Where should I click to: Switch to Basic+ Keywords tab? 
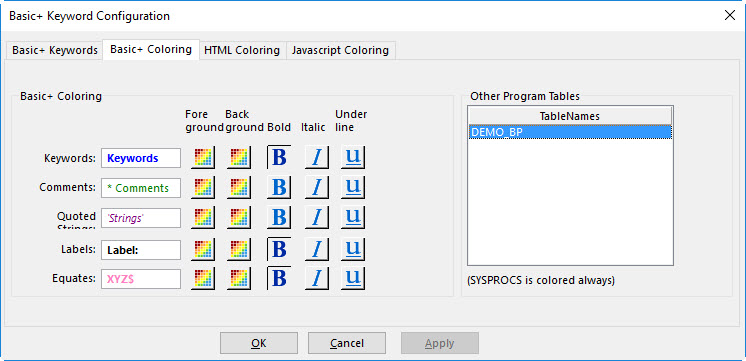coord(55,50)
